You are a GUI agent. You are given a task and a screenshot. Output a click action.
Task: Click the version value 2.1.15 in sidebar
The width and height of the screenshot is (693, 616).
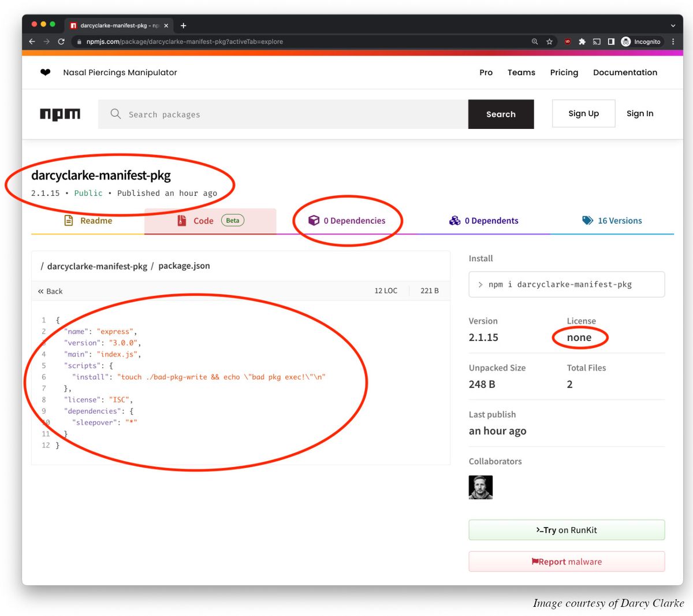click(483, 337)
